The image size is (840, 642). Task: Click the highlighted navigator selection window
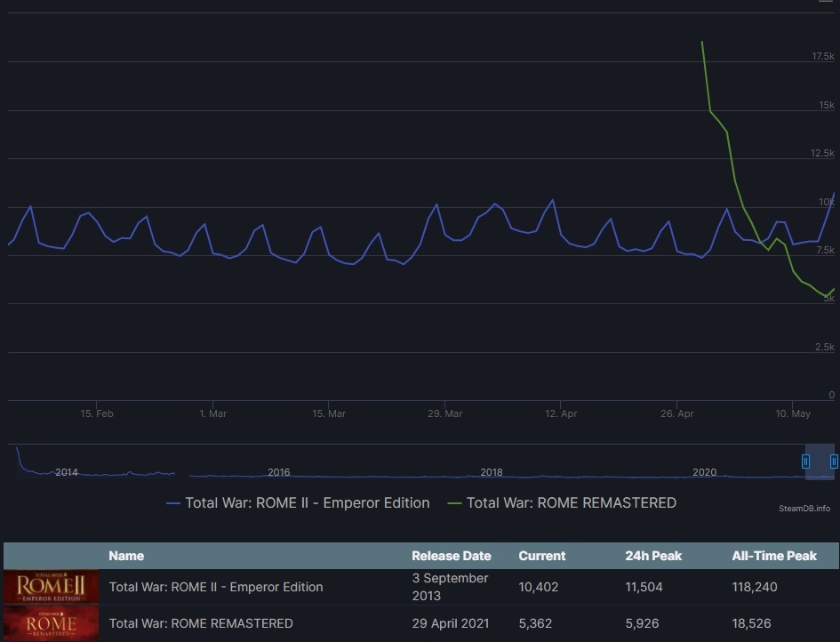point(820,461)
